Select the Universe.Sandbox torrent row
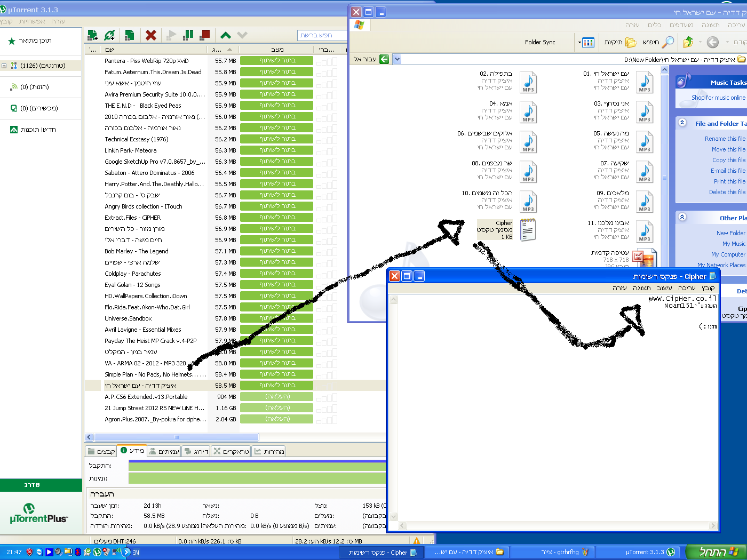 click(x=235, y=318)
